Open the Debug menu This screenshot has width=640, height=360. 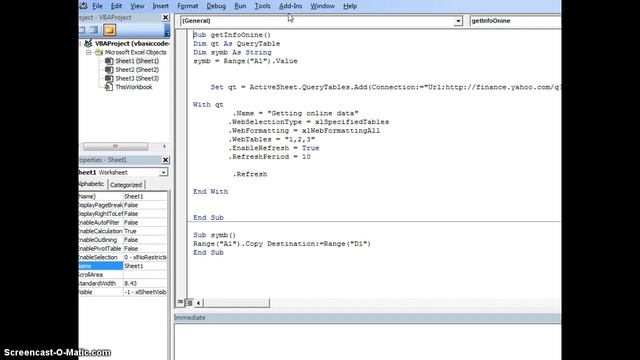pyautogui.click(x=216, y=6)
